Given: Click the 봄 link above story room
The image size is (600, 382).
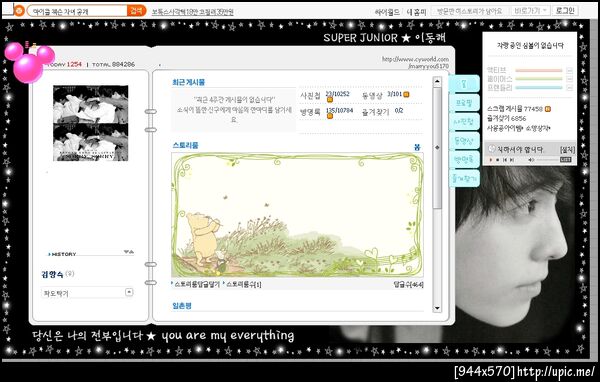Looking at the screenshot, I should (x=417, y=147).
